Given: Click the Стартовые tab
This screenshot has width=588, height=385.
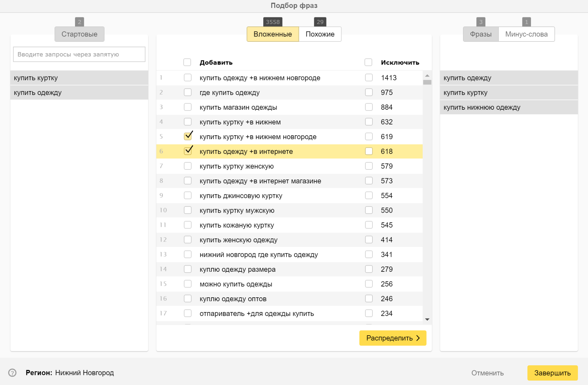Looking at the screenshot, I should 79,34.
